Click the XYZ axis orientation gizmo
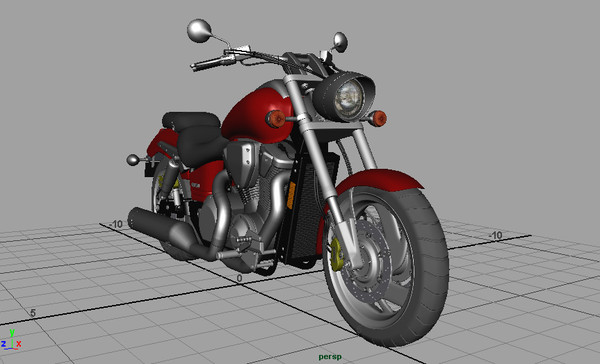Image resolution: width=600 pixels, height=364 pixels. click(11, 340)
